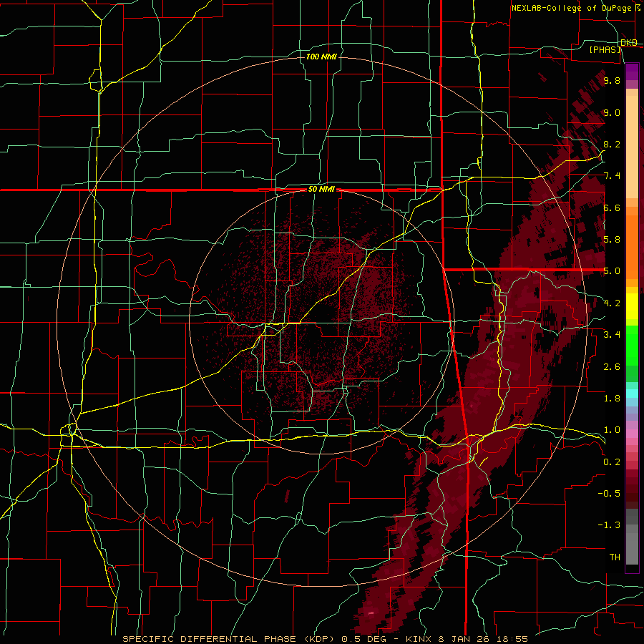The image size is (644, 644).
Task: Select the yellow swatch beside 4.2
Action: [632, 306]
